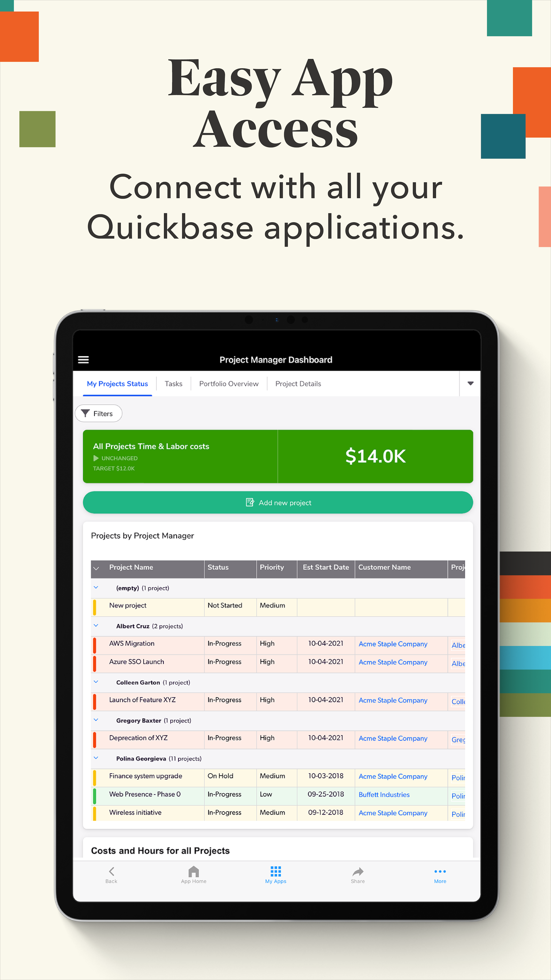Click Est Start Date column header
The width and height of the screenshot is (551, 980).
tap(326, 567)
